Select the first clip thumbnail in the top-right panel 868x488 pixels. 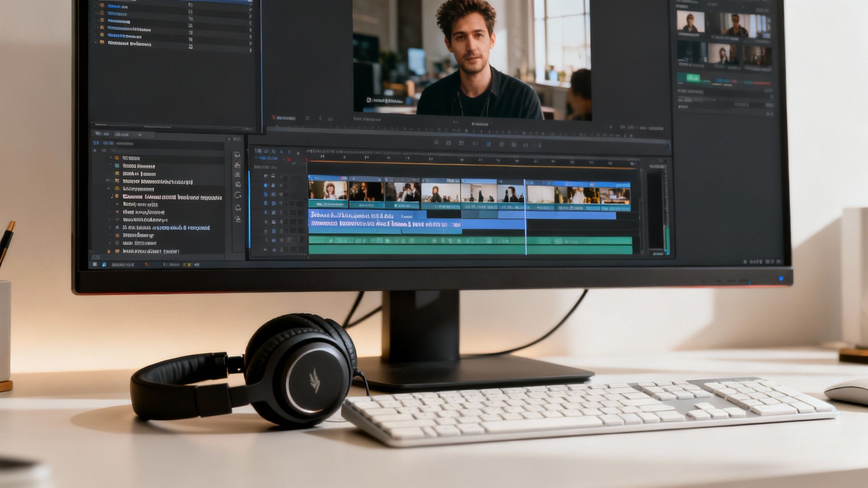691,21
